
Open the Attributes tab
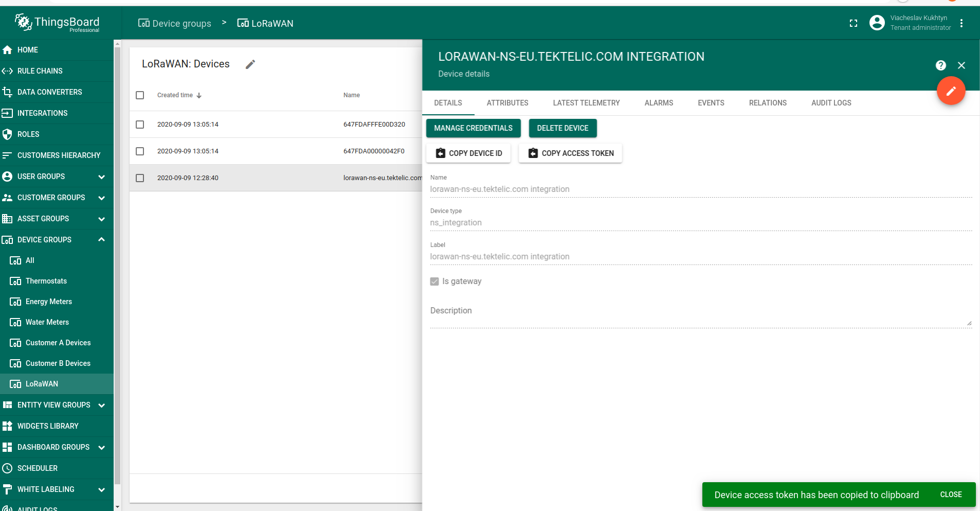[x=507, y=103]
